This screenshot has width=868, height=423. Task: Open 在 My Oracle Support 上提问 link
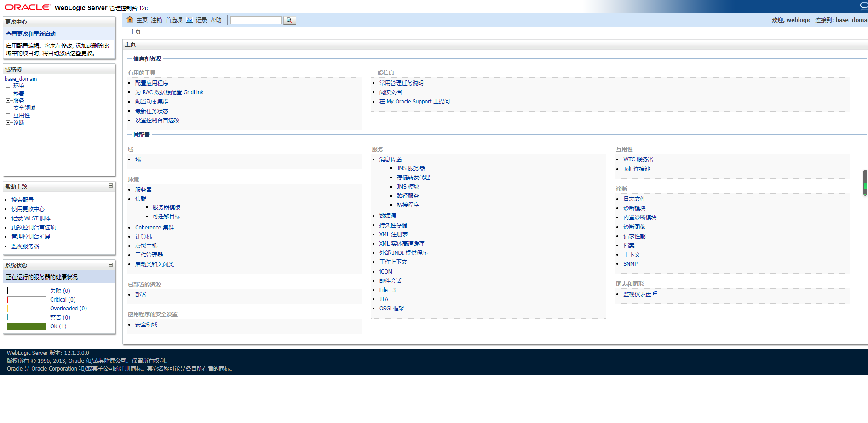tap(414, 102)
